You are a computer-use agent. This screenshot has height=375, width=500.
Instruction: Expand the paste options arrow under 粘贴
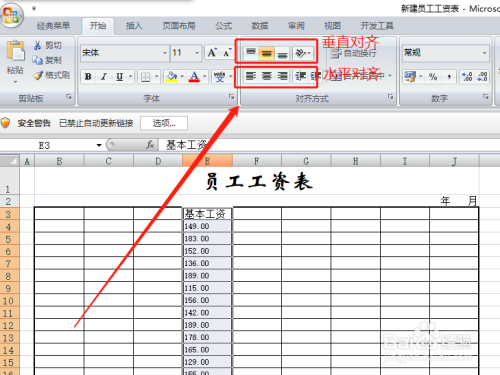click(x=15, y=82)
